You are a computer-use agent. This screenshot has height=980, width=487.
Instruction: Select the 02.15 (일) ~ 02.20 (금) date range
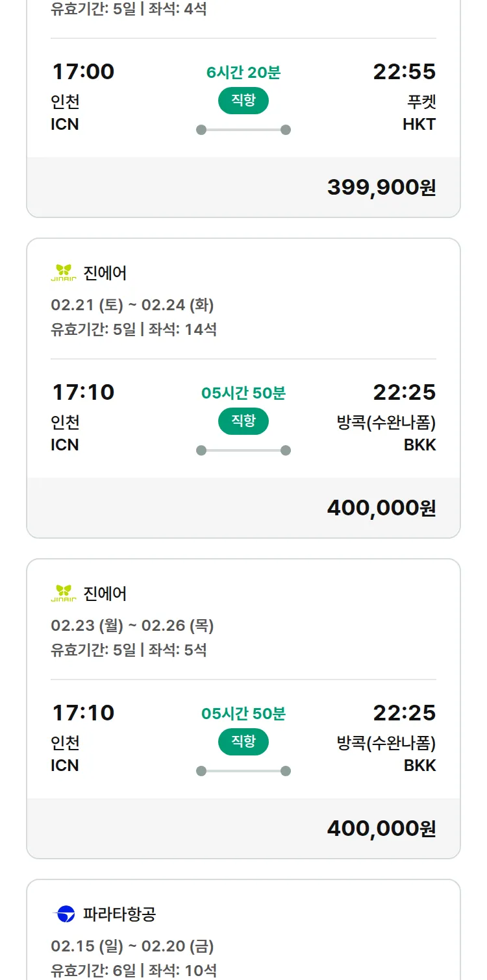(x=132, y=946)
